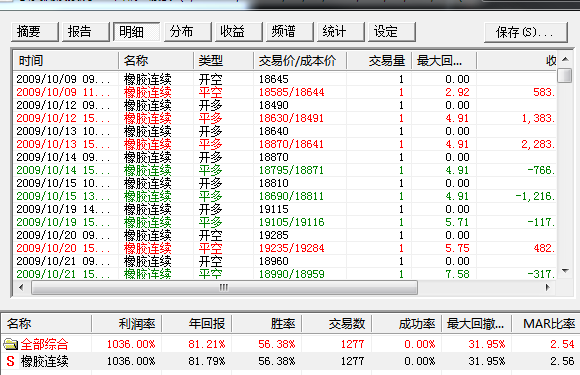Click the price cell 18585/18644

pyautogui.click(x=291, y=92)
